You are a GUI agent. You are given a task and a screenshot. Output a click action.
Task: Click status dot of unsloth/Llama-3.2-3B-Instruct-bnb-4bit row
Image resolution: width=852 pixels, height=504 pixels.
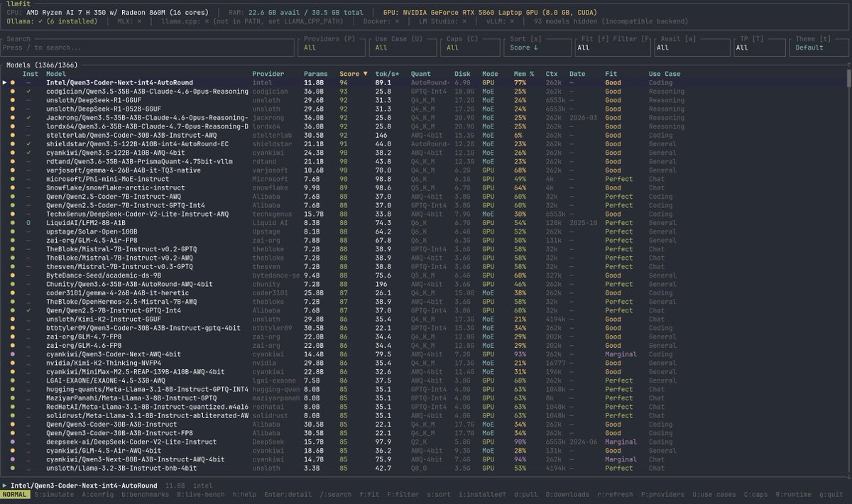pyautogui.click(x=12, y=468)
